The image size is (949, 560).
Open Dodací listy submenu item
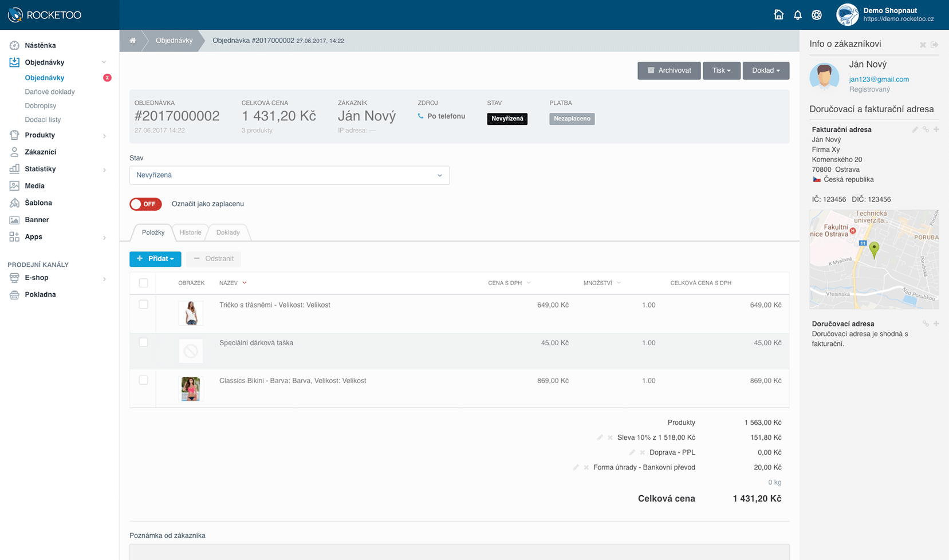click(43, 120)
